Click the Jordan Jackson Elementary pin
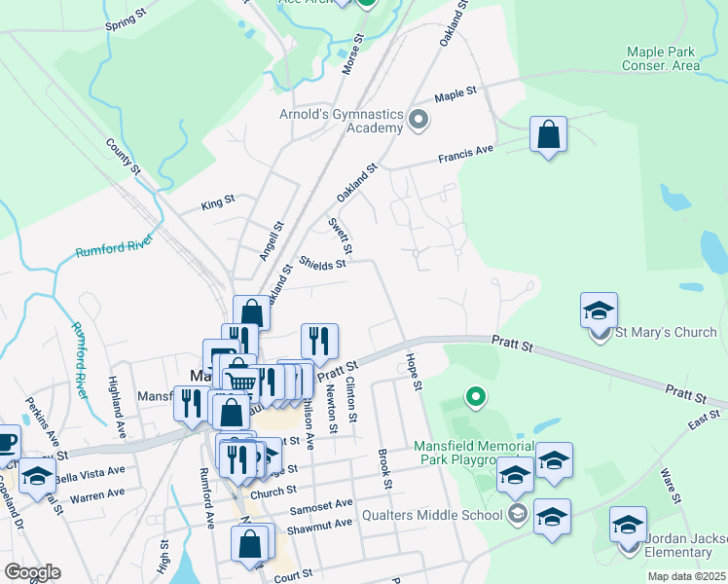This screenshot has width=728, height=584. point(629,544)
